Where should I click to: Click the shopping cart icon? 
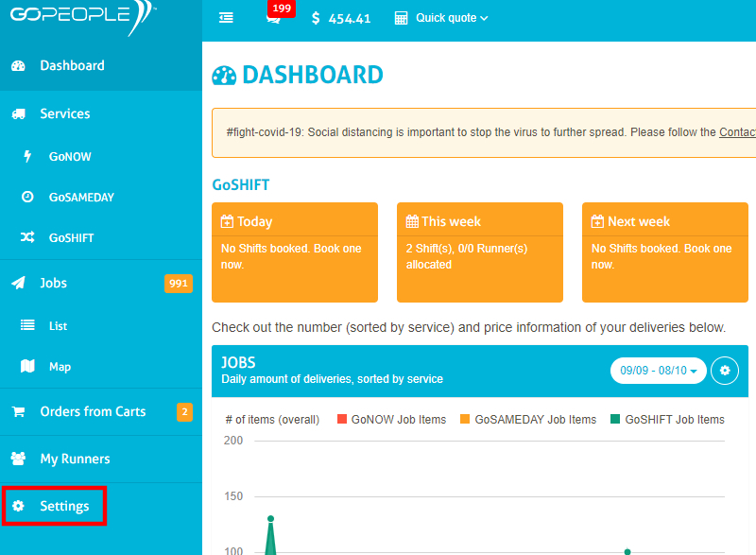coord(18,412)
